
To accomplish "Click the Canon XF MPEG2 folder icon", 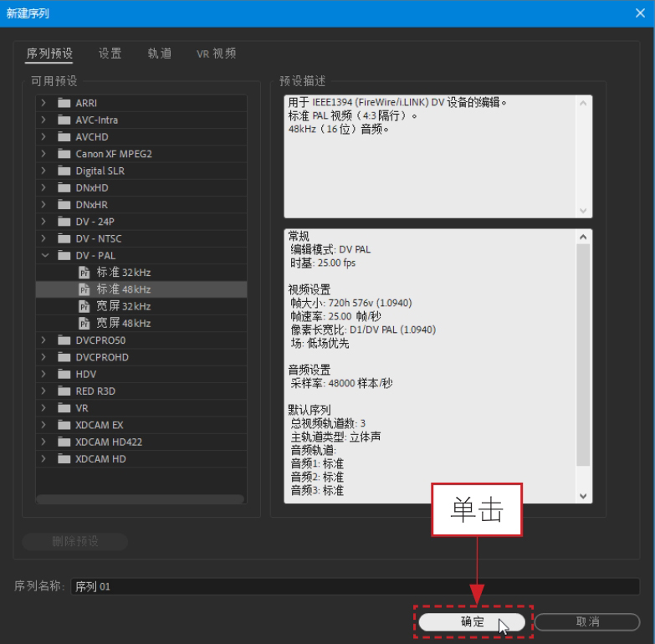I will [x=64, y=154].
